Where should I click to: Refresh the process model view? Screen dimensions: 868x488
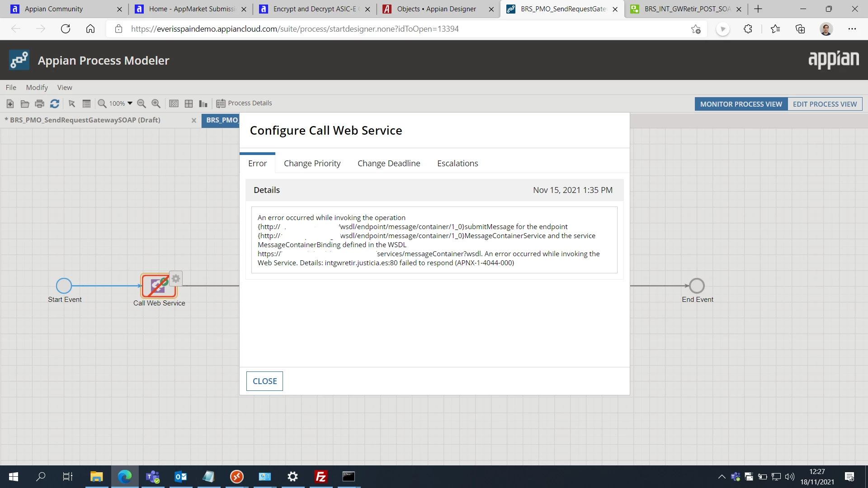[x=55, y=104]
